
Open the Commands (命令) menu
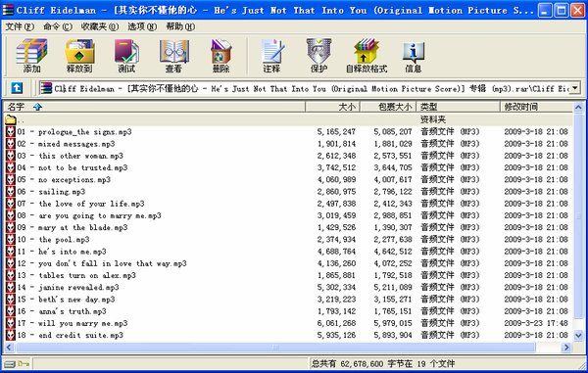[58, 26]
